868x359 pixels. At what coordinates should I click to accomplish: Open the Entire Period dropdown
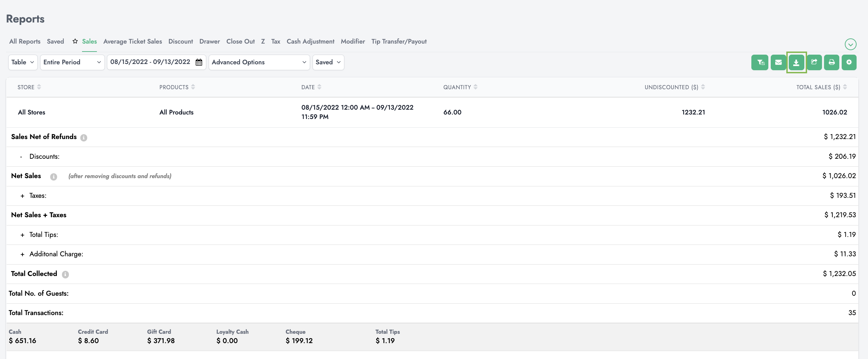pyautogui.click(x=72, y=62)
